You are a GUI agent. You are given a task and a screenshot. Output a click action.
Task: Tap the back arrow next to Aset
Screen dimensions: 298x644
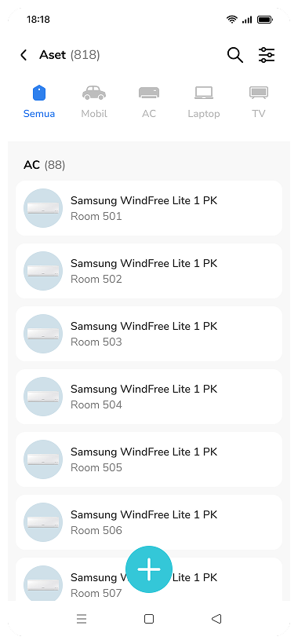24,55
